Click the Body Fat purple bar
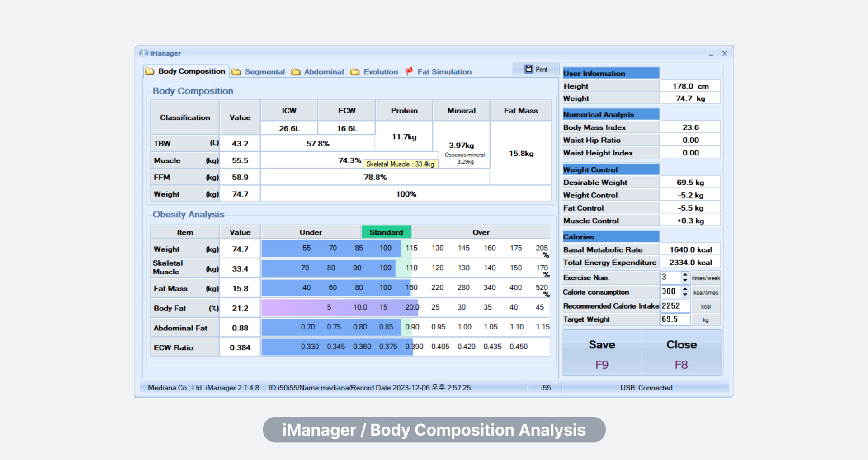868x460 pixels. tap(339, 308)
